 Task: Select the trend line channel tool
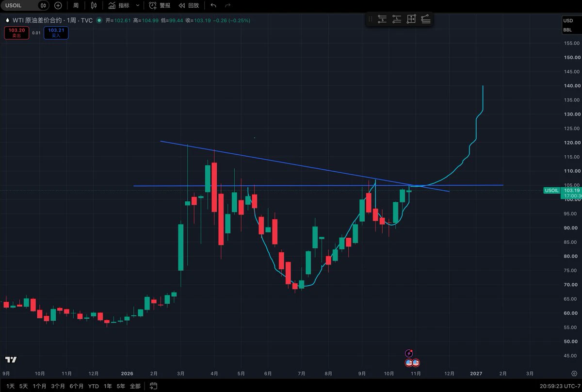tap(426, 19)
